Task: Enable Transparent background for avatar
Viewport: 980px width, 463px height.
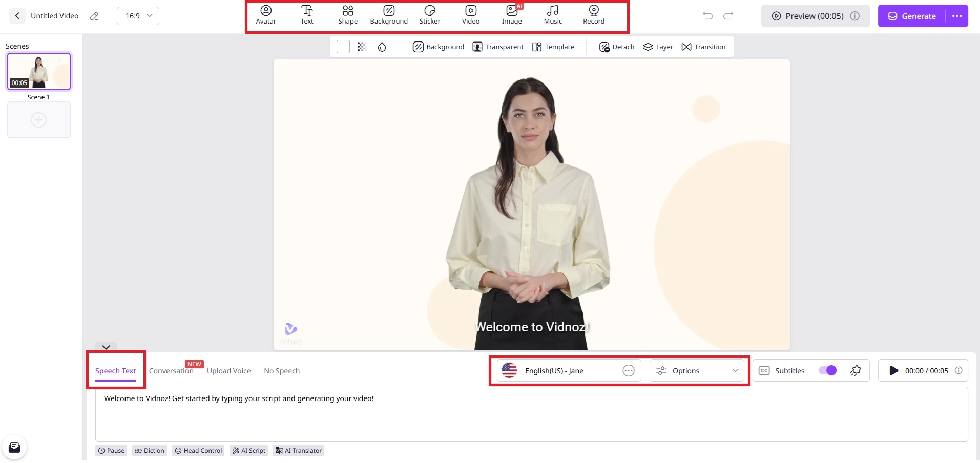Action: click(498, 47)
